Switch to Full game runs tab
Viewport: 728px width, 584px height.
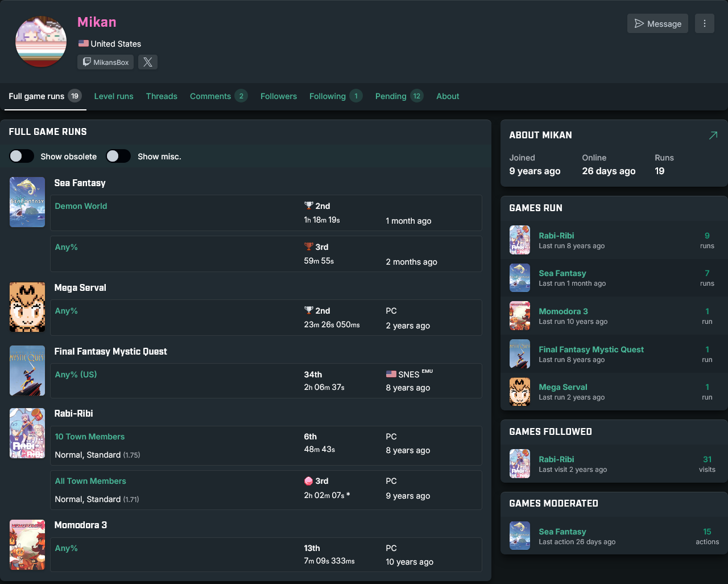(x=44, y=96)
